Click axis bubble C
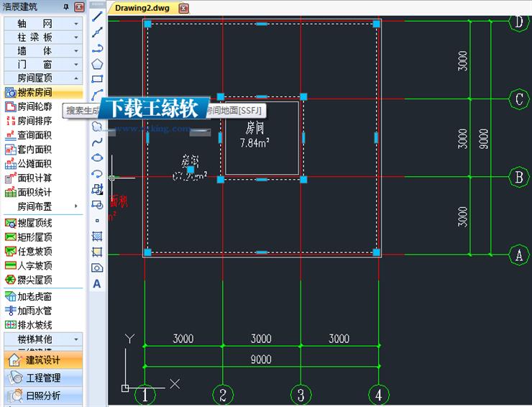Image resolution: width=532 pixels, height=407 pixels. pos(519,99)
